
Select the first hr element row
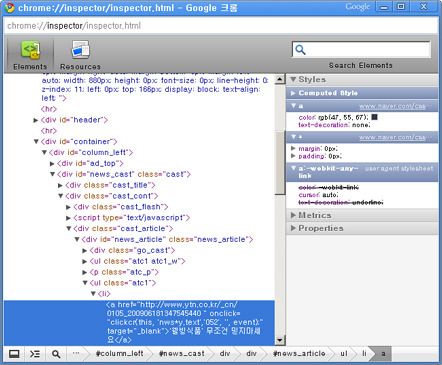click(x=49, y=109)
